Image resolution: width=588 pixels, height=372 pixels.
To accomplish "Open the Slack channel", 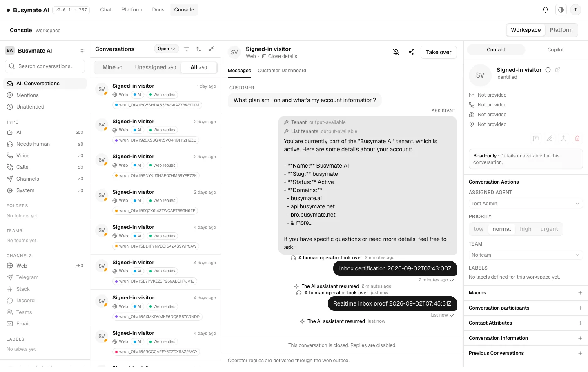I will (x=45, y=289).
